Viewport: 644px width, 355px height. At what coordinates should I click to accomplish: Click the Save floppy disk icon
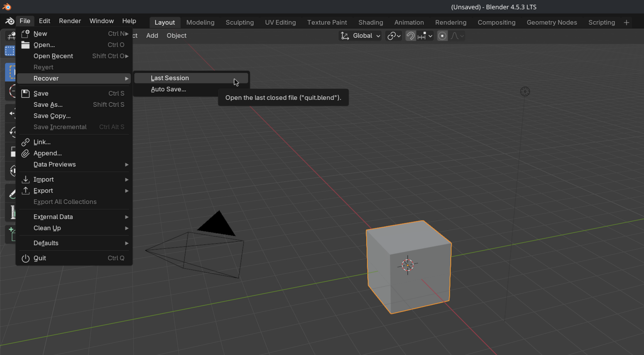25,93
